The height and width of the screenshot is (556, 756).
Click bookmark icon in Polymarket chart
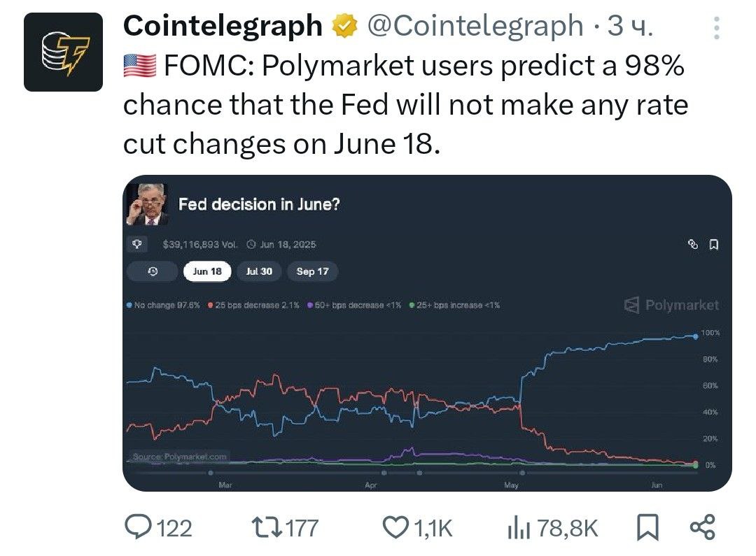(x=714, y=244)
